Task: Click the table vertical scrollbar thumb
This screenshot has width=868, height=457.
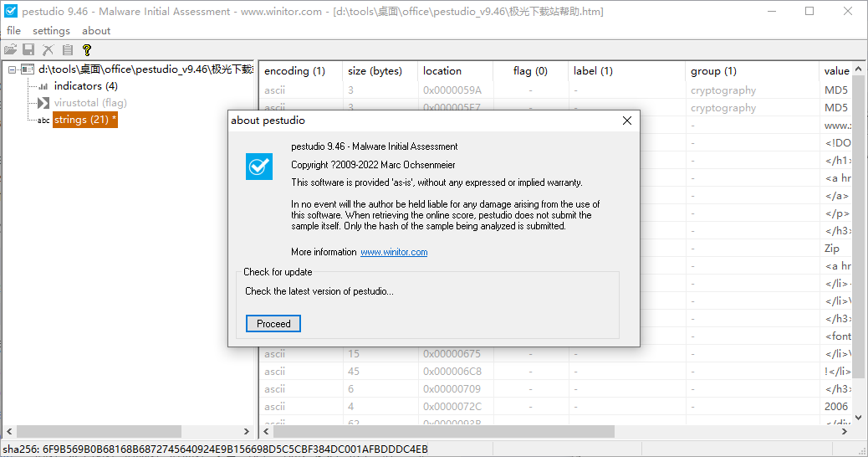Action: tap(858, 227)
